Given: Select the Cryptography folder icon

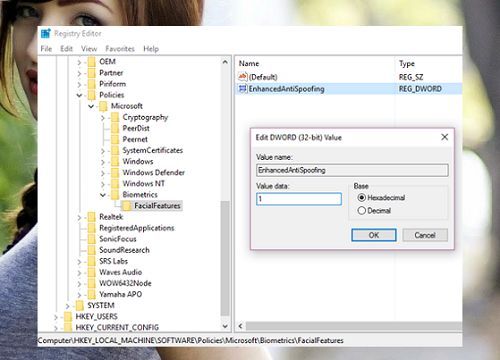Looking at the screenshot, I should pyautogui.click(x=115, y=117).
